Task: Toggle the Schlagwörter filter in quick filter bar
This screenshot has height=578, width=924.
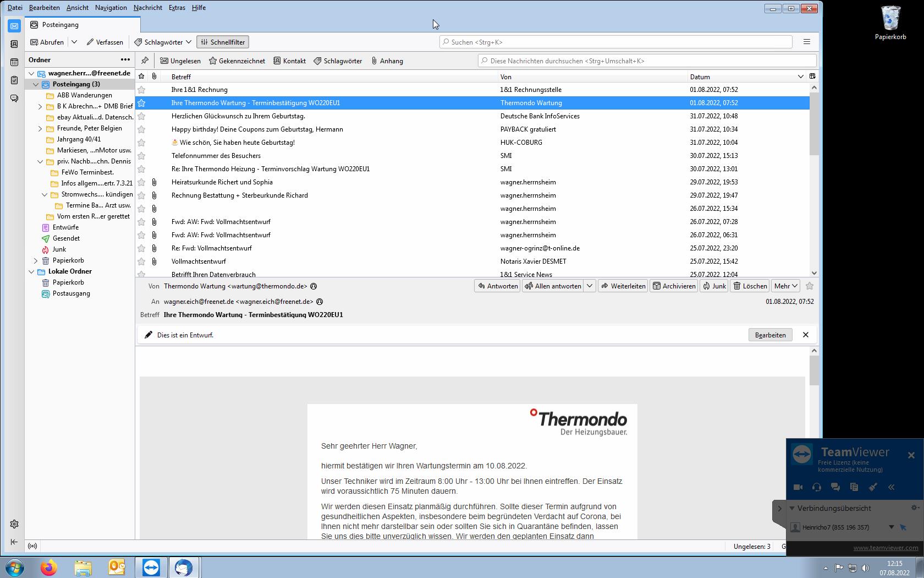Action: [338, 61]
